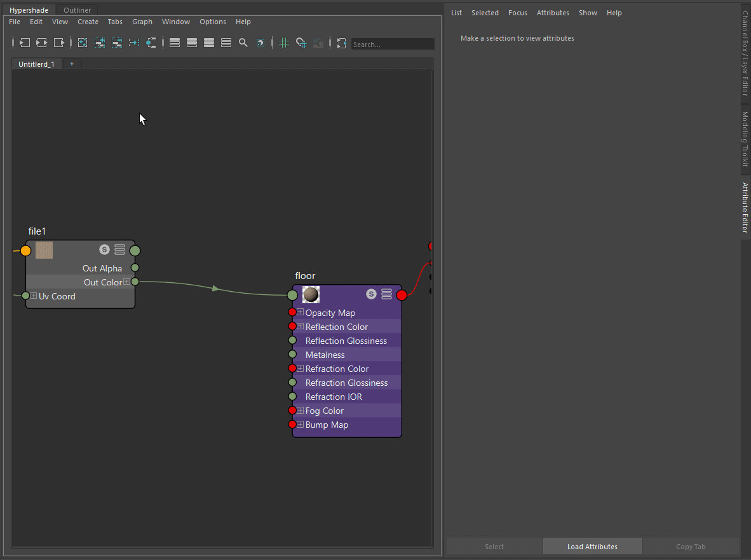Click the input connections graph icon

click(24, 43)
